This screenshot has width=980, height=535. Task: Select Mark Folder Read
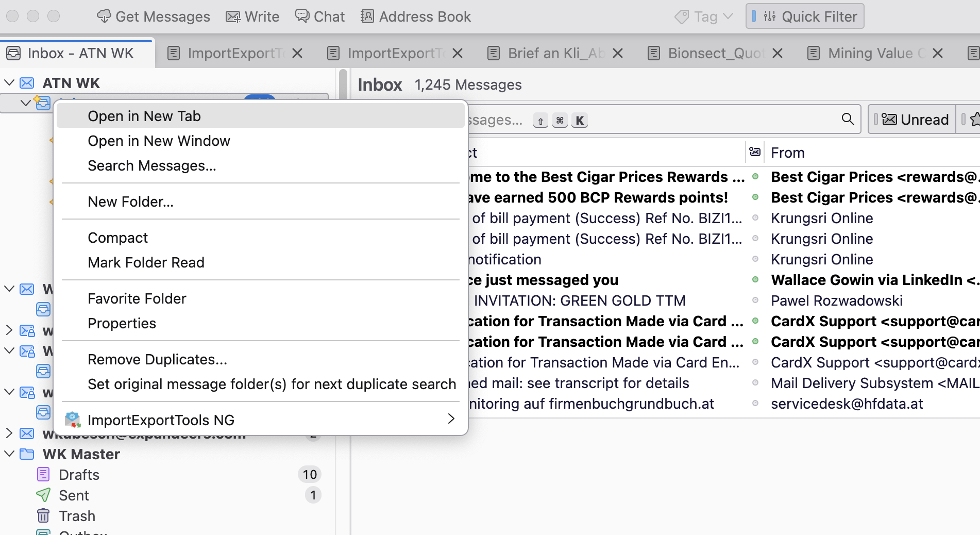point(146,262)
